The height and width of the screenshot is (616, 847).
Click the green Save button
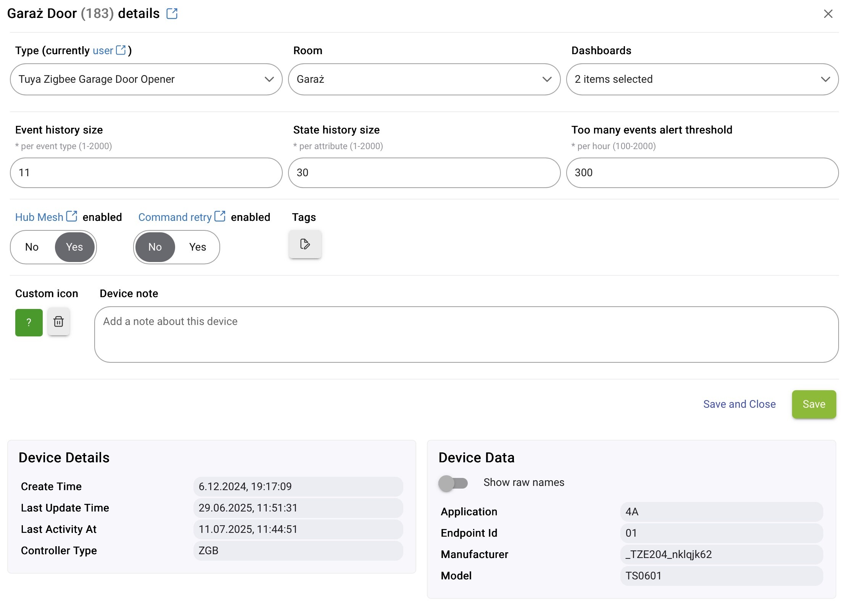coord(814,404)
